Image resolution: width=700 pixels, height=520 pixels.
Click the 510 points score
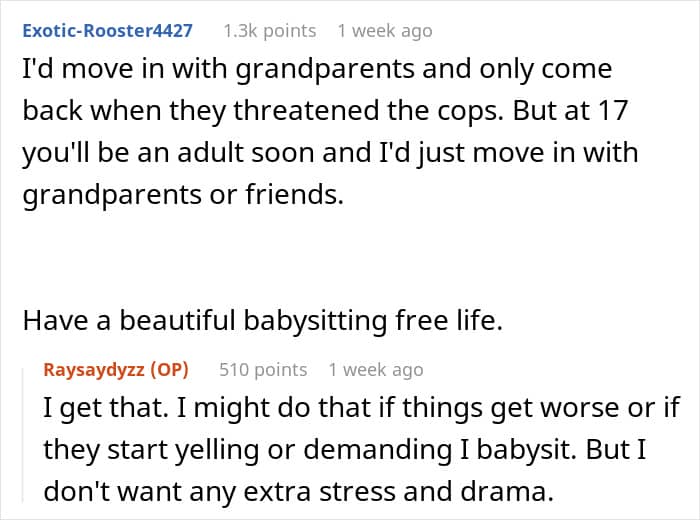[263, 370]
